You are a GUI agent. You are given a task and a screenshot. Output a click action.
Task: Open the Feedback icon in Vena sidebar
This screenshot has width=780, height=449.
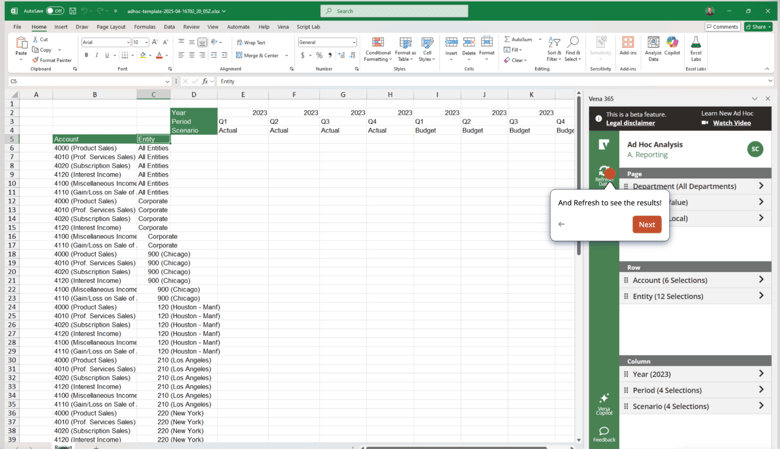(604, 433)
